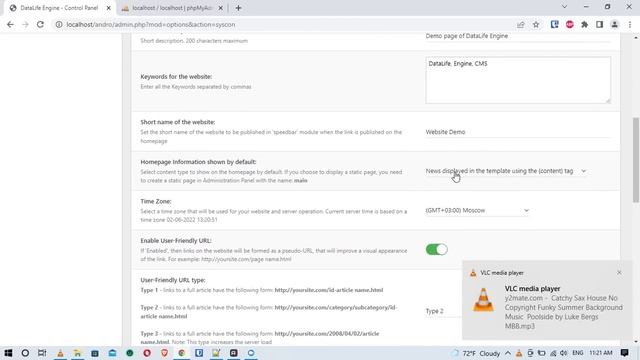The image size is (640, 360).
Task: Open the Bitwarden extension icon in toolbar
Action: pos(554,24)
